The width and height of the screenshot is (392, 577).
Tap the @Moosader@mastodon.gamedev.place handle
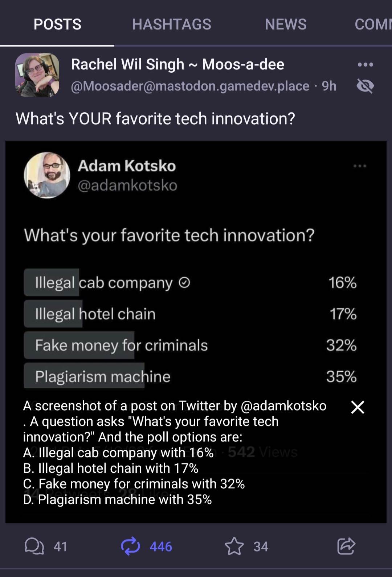190,86
